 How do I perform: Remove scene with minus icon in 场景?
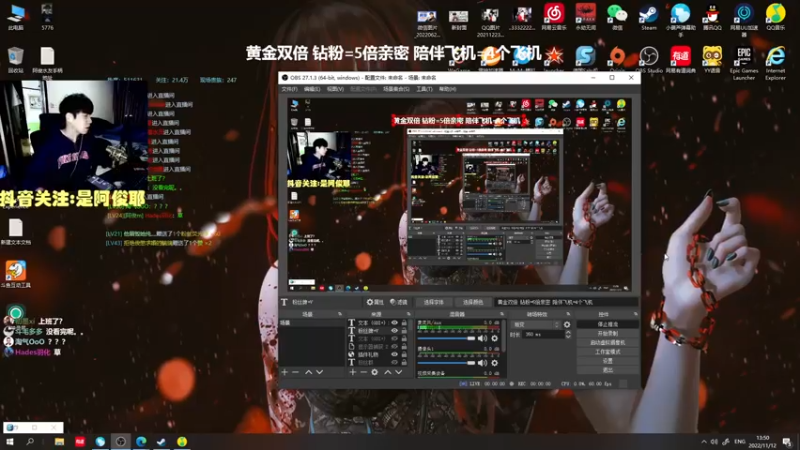pyautogui.click(x=295, y=372)
